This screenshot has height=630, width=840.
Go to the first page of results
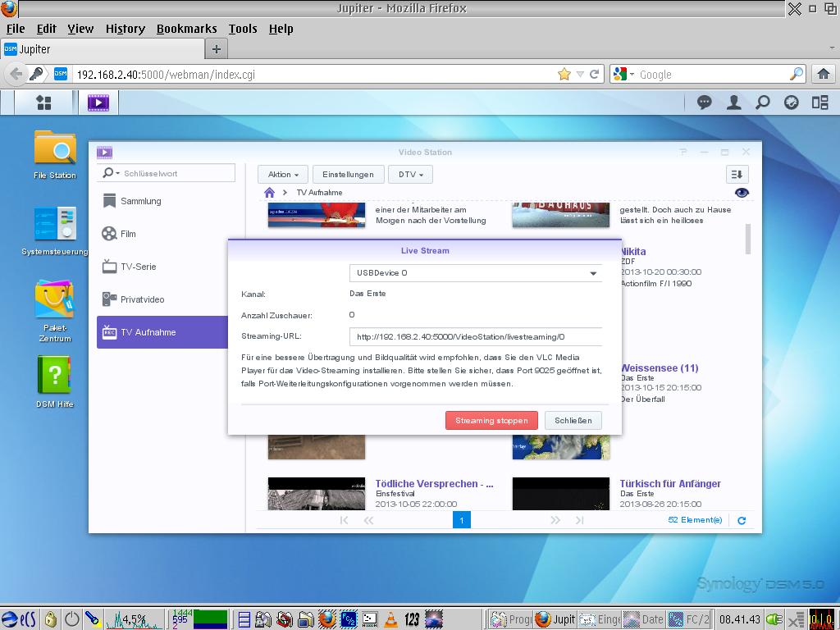(x=344, y=520)
